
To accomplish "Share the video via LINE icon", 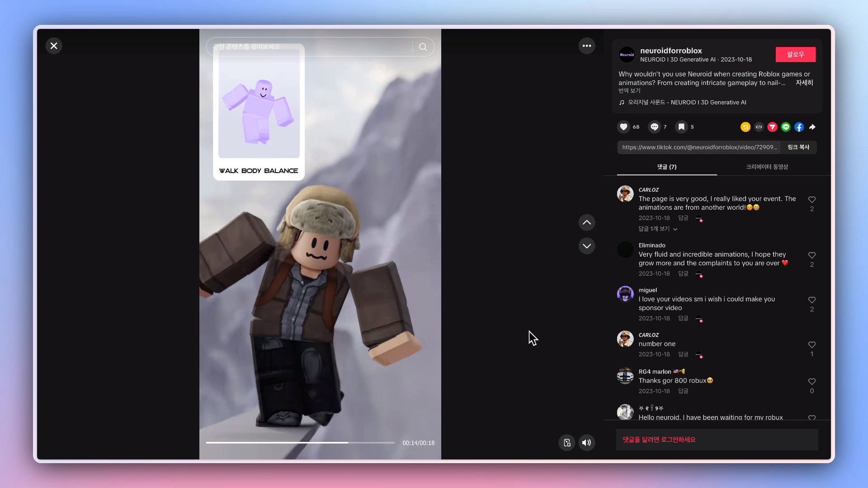I will [786, 127].
